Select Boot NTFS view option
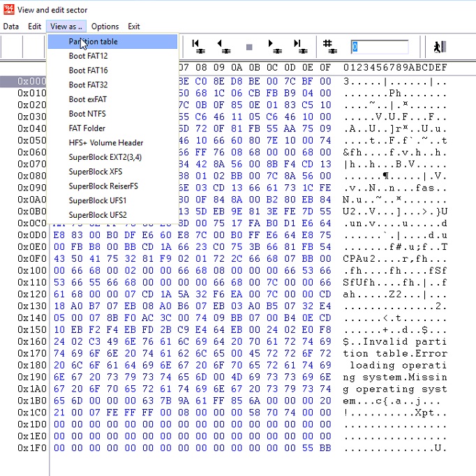This screenshot has width=476, height=476. coord(87,114)
